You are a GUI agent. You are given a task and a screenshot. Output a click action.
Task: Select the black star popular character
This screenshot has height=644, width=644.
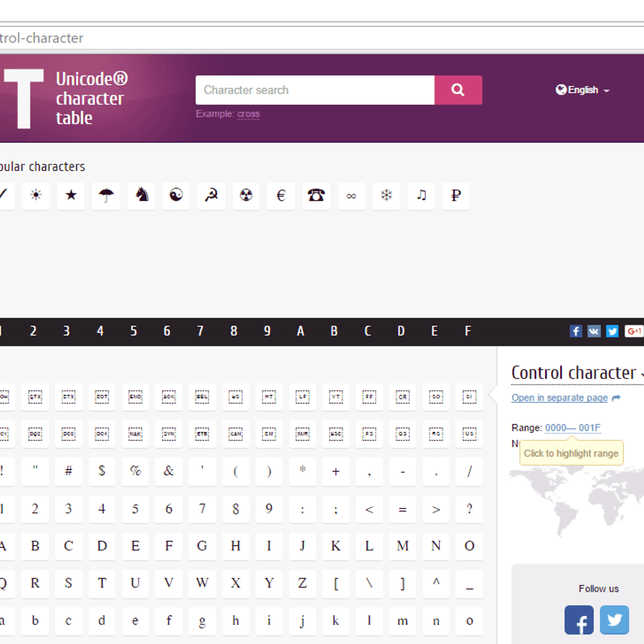71,196
